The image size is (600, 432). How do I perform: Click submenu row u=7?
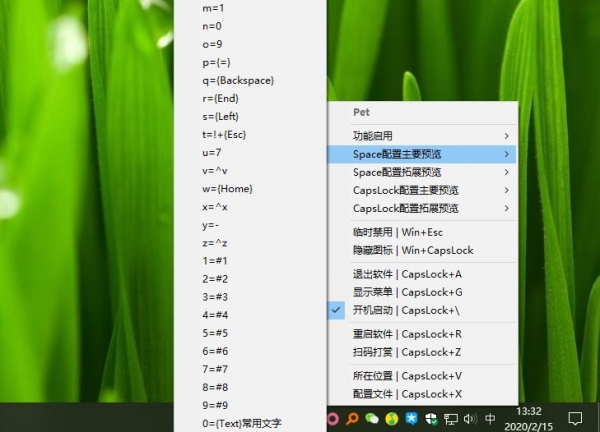coord(250,152)
